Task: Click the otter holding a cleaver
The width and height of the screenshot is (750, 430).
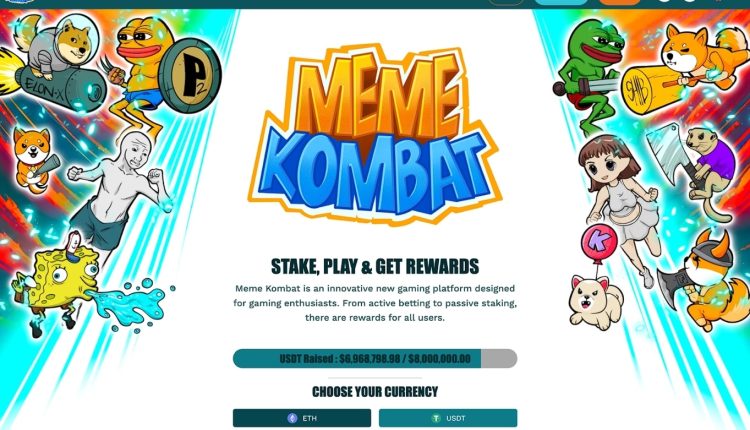Action: pos(694,167)
